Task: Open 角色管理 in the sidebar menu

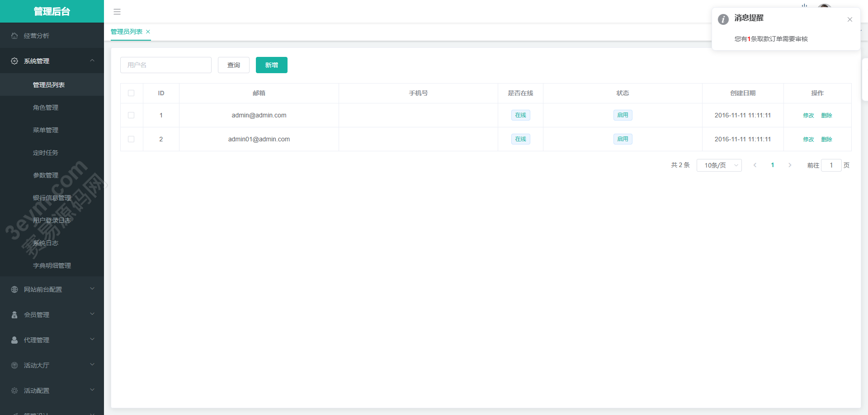Action: [x=46, y=107]
